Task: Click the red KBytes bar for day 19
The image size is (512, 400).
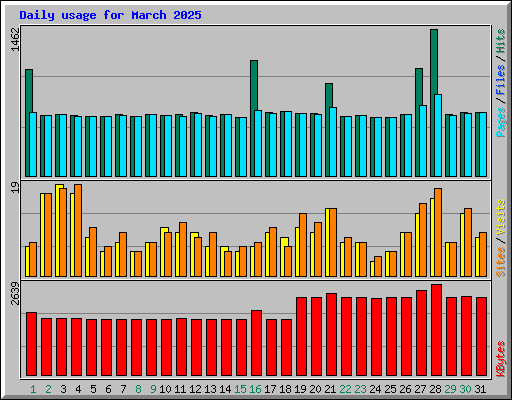Action: 301,337
